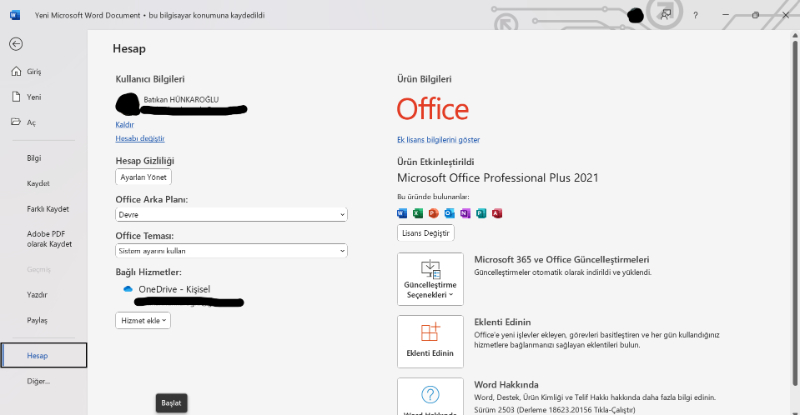This screenshot has height=415, width=800.
Task: Open Güncelleştirme Seçenekleri dropdown
Action: point(430,279)
